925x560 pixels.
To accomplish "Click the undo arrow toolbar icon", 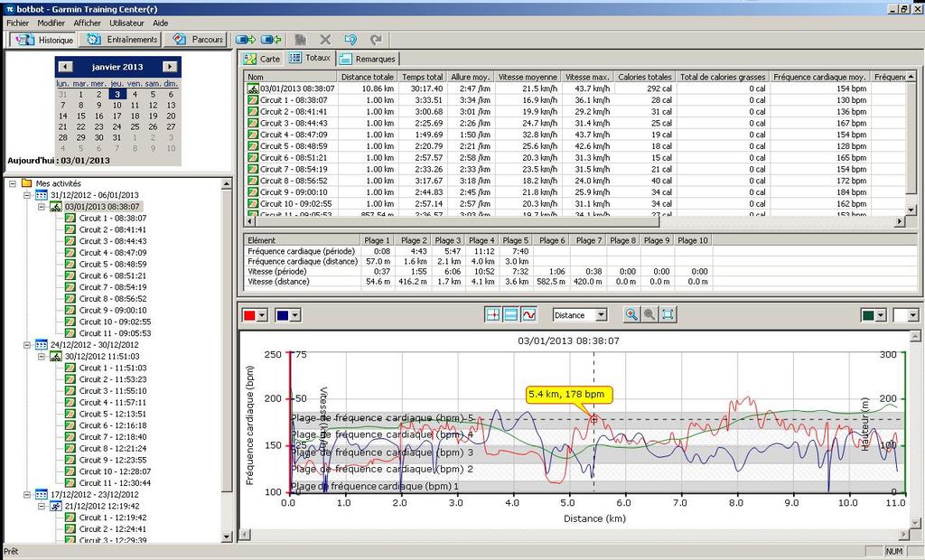I will pyautogui.click(x=350, y=40).
